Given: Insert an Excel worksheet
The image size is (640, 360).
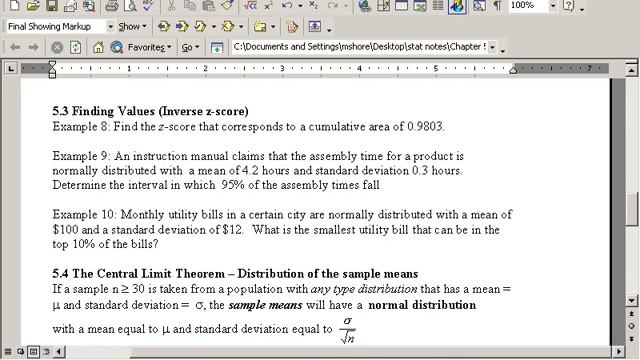Looking at the screenshot, I should (x=420, y=5).
